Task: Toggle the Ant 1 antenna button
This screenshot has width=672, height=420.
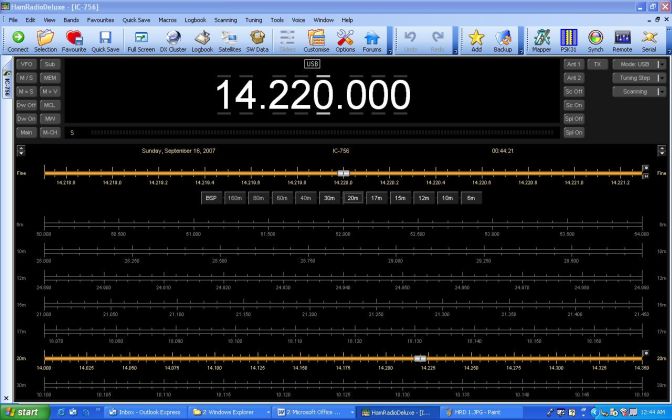Action: (x=574, y=64)
